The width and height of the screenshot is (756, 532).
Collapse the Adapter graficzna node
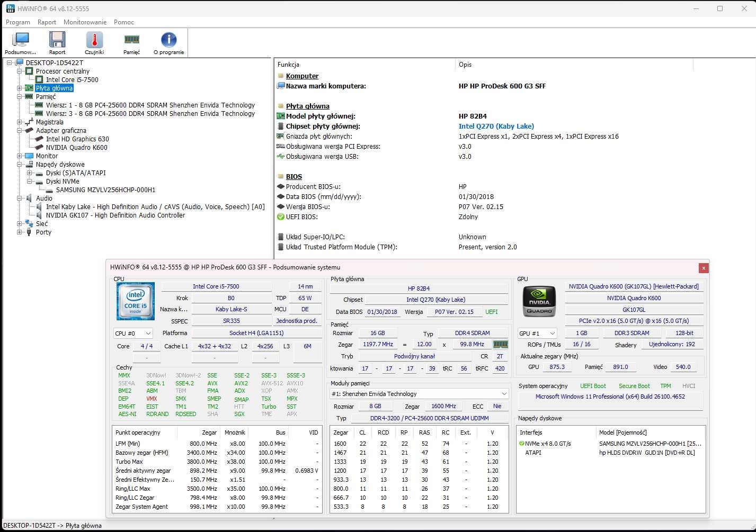[20, 131]
